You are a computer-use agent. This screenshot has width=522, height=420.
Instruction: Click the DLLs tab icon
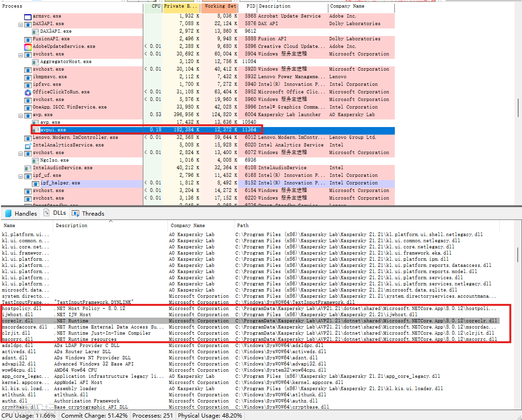click(47, 213)
